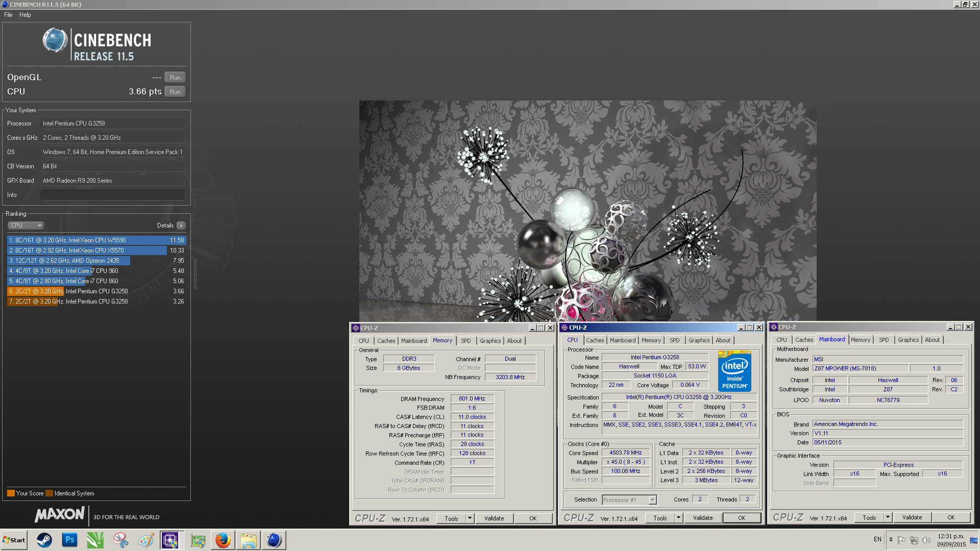Image resolution: width=980 pixels, height=551 pixels.
Task: Open the CPU ranking dropdown
Action: (26, 226)
